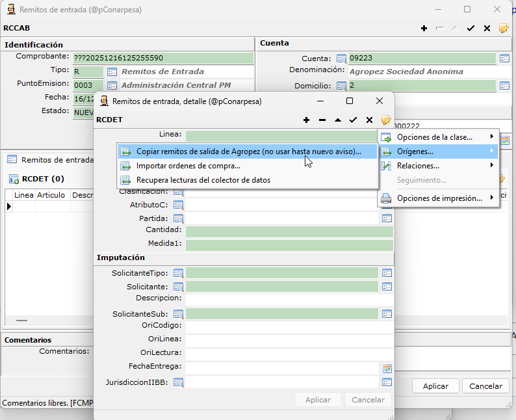Open the detail form icon right of Solicitante
This screenshot has height=420, width=516.
pos(387,287)
